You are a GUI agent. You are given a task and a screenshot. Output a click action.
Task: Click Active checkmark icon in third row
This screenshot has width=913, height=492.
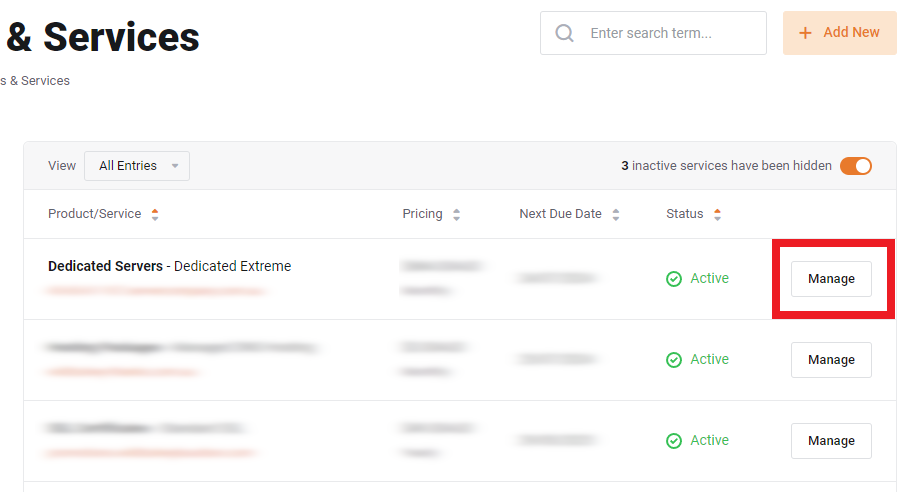[x=674, y=441]
